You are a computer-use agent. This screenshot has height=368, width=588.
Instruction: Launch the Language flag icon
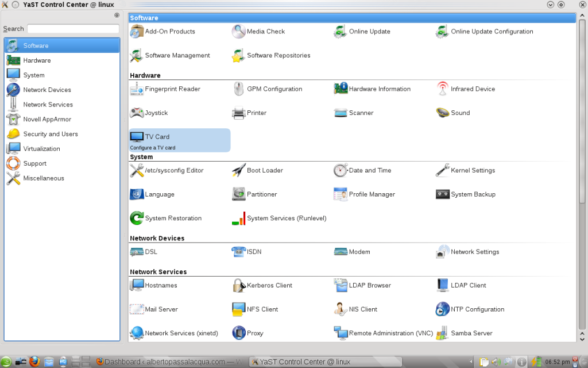(x=137, y=194)
